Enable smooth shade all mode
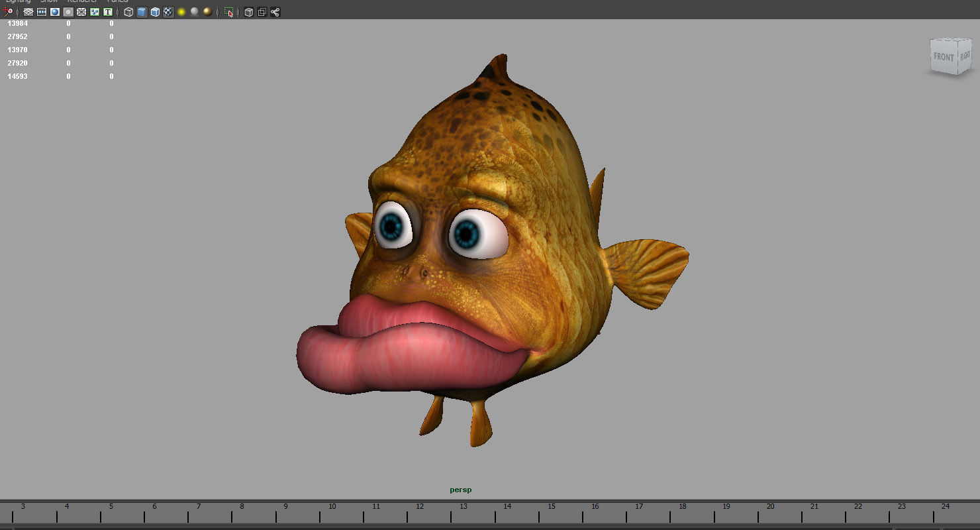This screenshot has height=530, width=980. pos(142,12)
